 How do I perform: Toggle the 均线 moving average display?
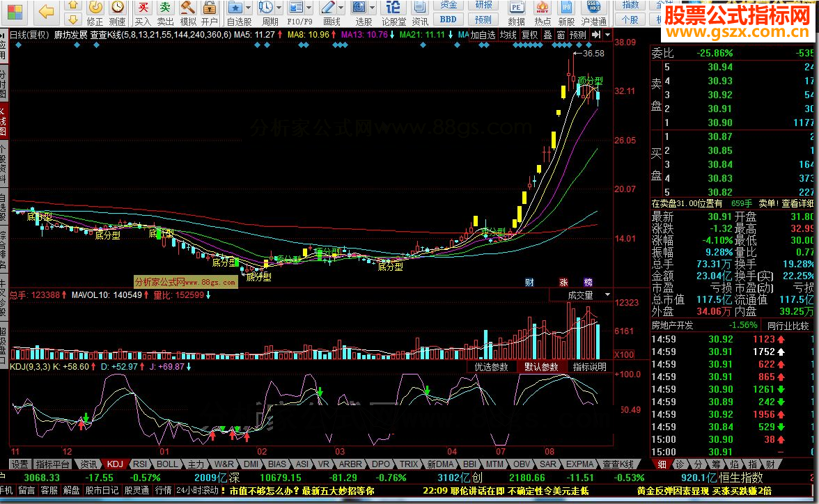coord(508,35)
